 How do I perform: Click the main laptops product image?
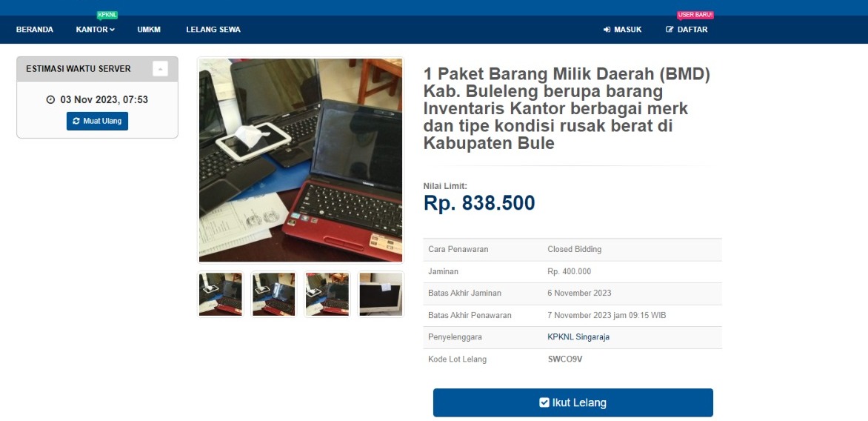point(301,160)
